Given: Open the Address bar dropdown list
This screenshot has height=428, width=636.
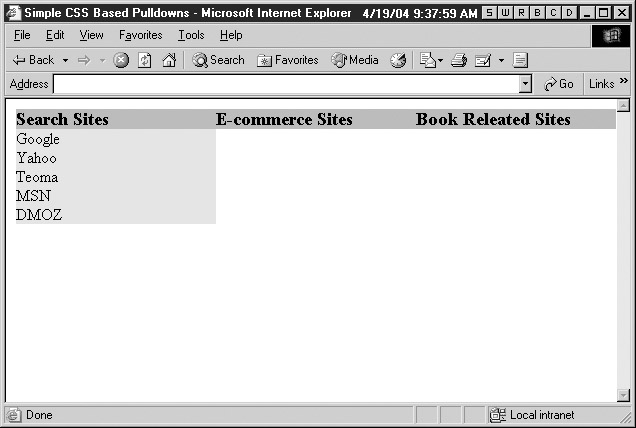Looking at the screenshot, I should [526, 84].
